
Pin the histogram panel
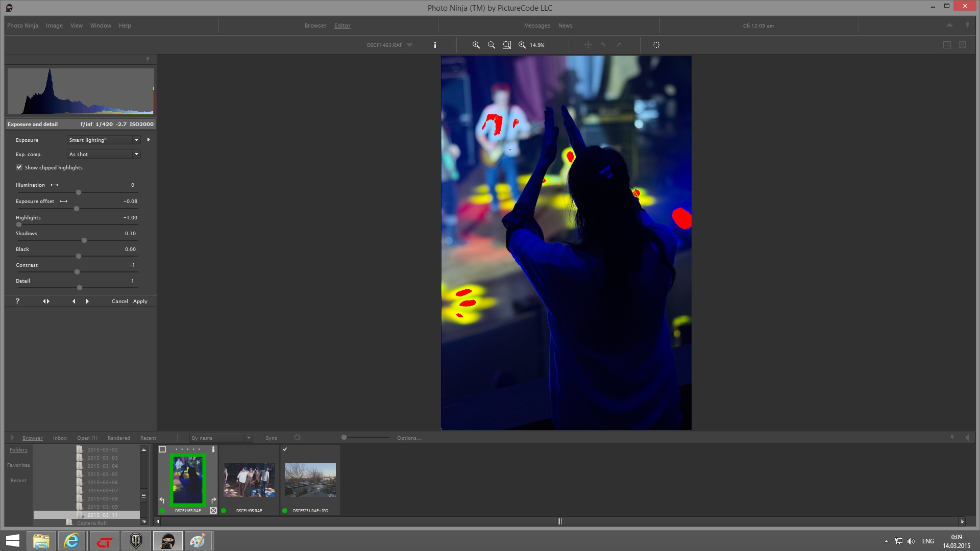(x=148, y=60)
